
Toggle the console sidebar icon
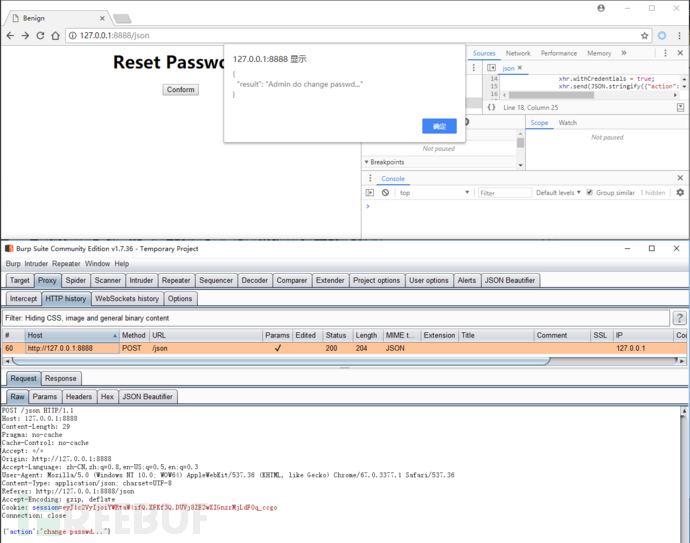coord(370,193)
